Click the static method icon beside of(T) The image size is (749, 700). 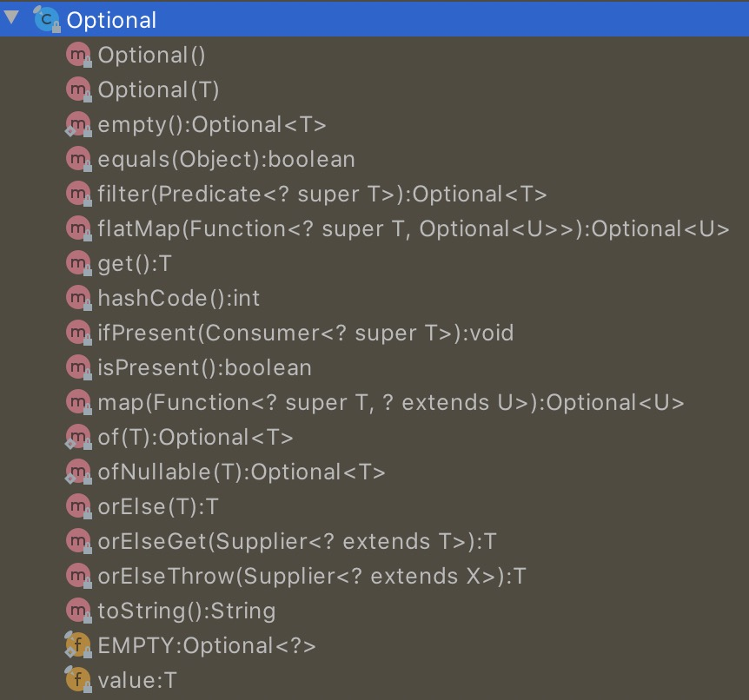coord(79,436)
